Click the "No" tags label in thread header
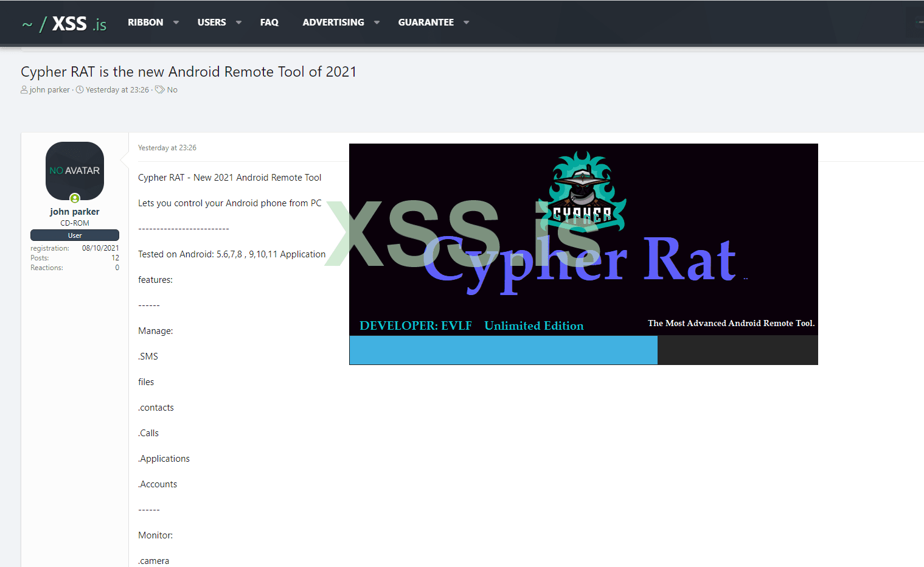This screenshot has height=567, width=924. tap(172, 90)
